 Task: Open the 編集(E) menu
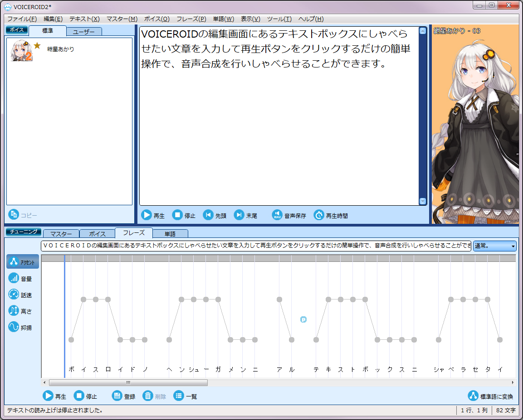tap(53, 19)
